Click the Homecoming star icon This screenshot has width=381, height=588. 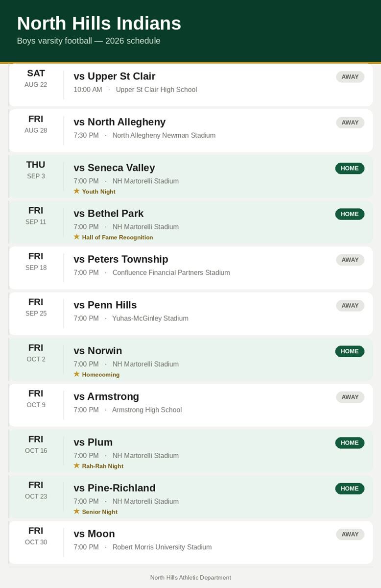coord(76,374)
